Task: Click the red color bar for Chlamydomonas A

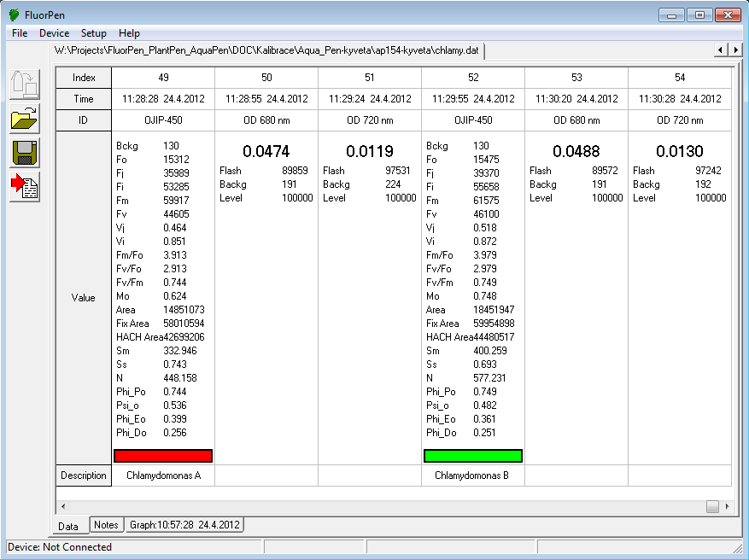Action: [x=163, y=456]
